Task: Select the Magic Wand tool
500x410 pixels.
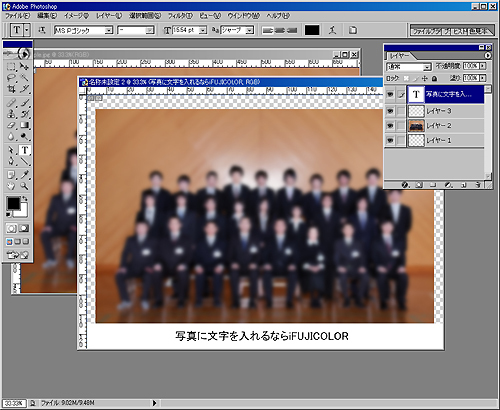Action: (24, 78)
